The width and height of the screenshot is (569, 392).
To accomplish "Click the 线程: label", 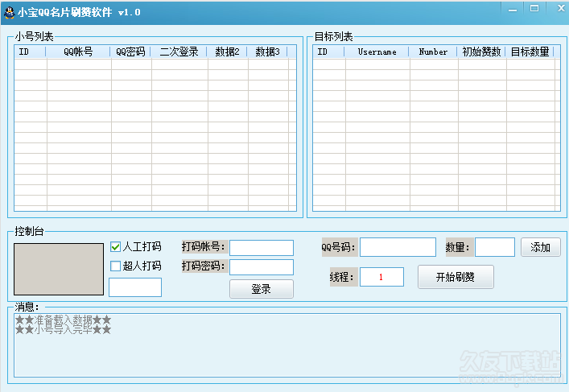I will 342,277.
